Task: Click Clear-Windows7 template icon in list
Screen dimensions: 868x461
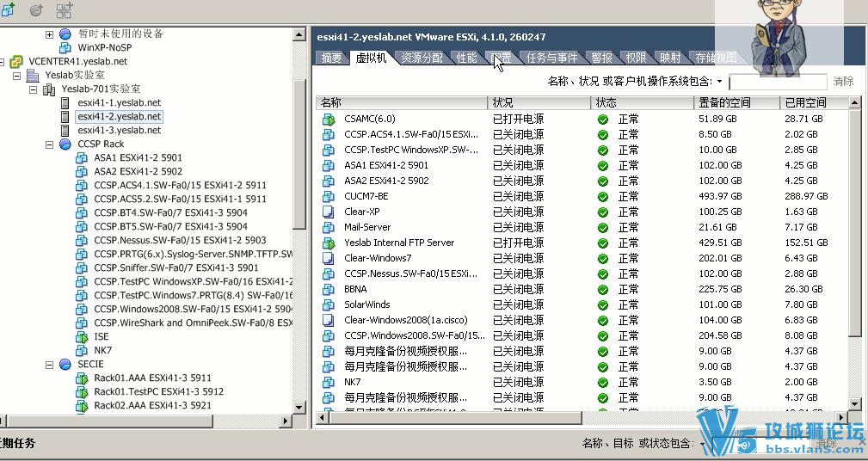Action: [x=329, y=258]
